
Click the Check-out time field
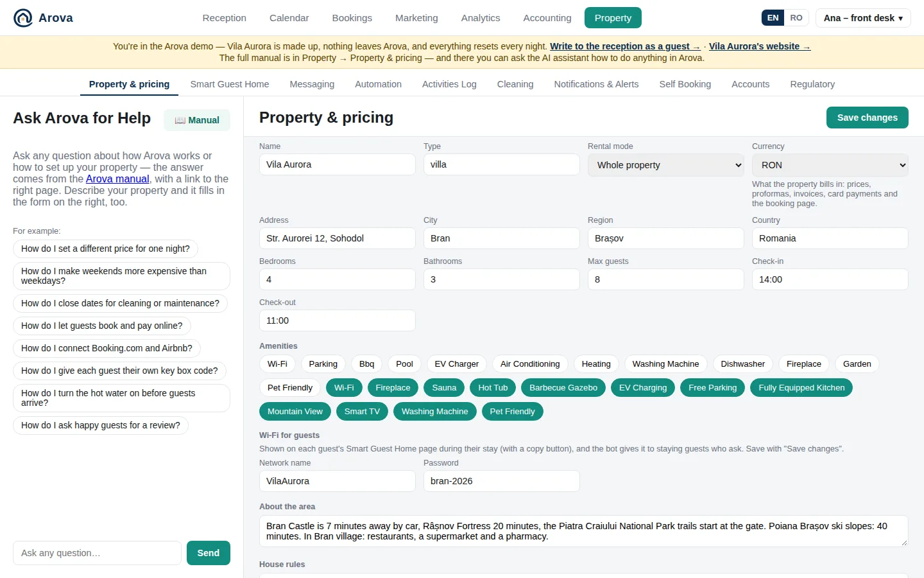(338, 320)
